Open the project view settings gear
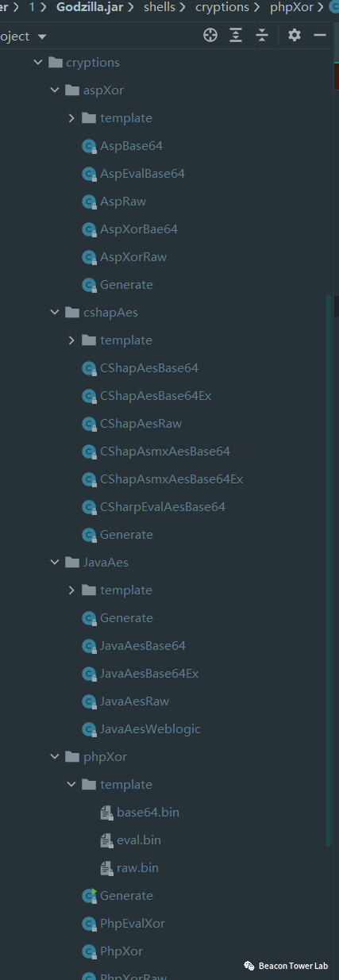This screenshot has width=339, height=980. pos(295,35)
